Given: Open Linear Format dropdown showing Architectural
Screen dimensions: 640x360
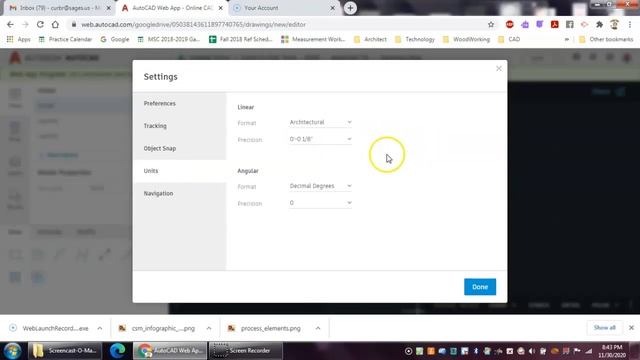Looking at the screenshot, I should 320,122.
